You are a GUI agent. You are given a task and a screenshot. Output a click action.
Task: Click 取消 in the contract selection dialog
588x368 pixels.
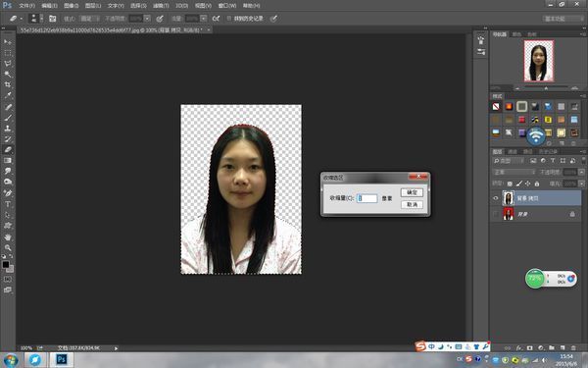coord(412,205)
